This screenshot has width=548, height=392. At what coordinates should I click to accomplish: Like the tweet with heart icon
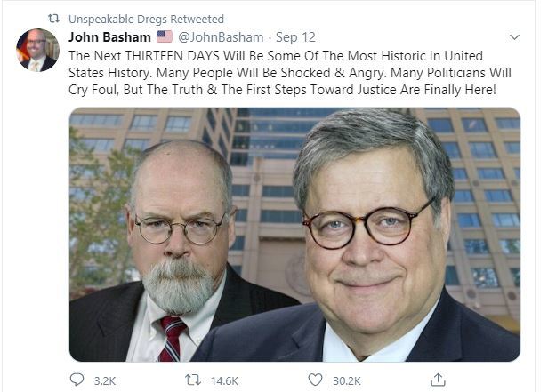coord(315,380)
